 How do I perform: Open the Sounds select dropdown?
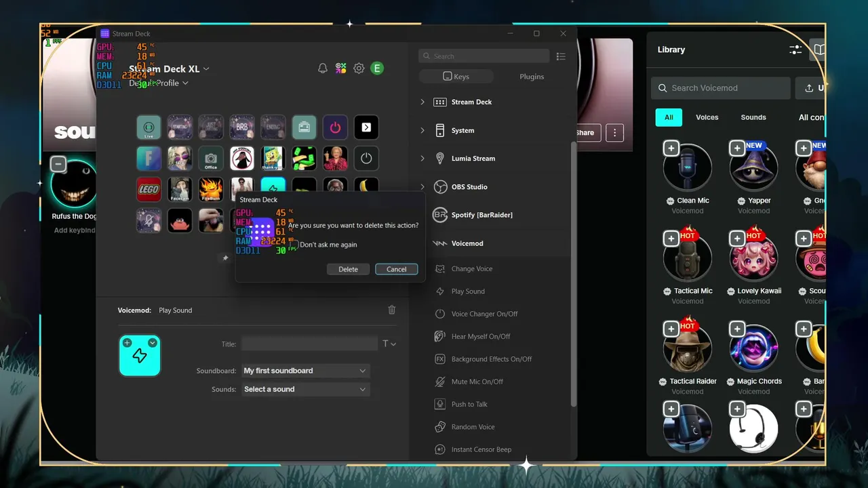[x=305, y=389]
